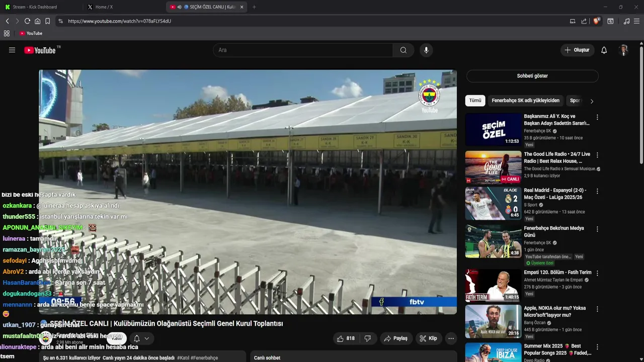Click the YouTube search input field
644x362 pixels.
click(303, 50)
